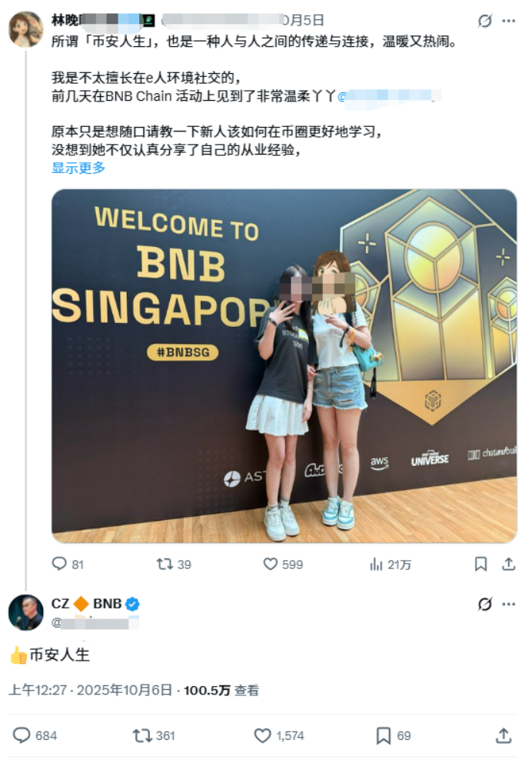532x763 pixels.
Task: Open the BNB Singapore photo
Action: point(284,366)
